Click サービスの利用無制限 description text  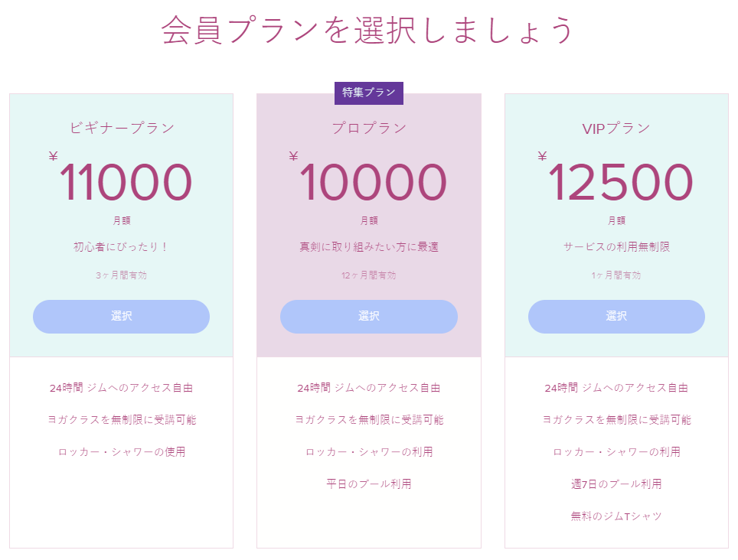(x=616, y=247)
